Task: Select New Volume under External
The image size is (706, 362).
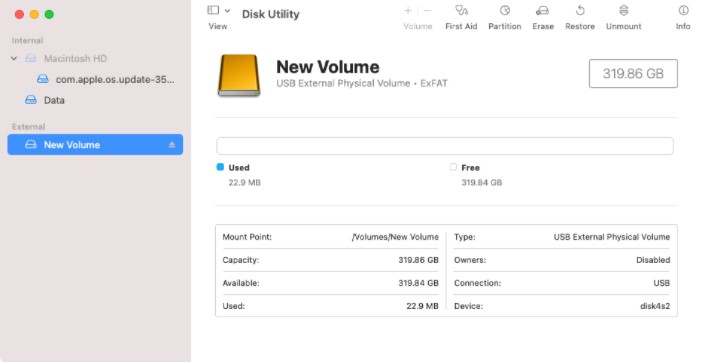Action: (95, 145)
